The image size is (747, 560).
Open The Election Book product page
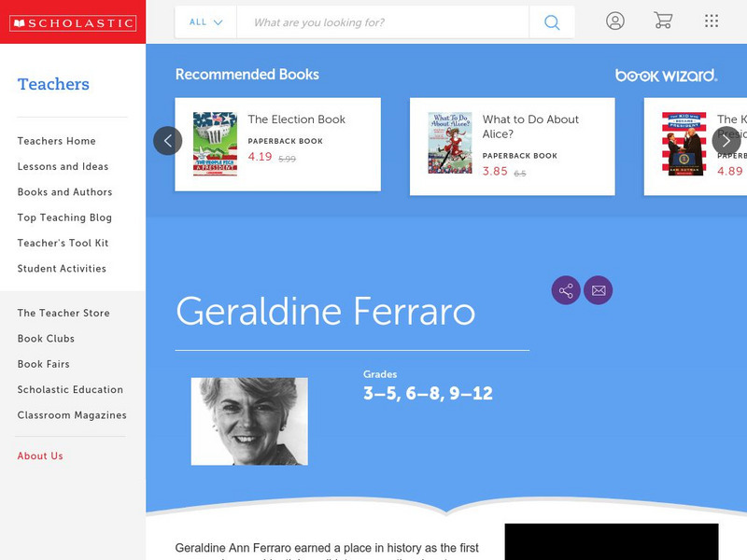[296, 119]
